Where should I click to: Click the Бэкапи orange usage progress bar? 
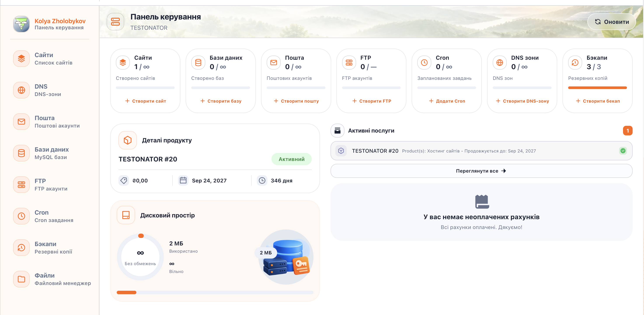597,87
